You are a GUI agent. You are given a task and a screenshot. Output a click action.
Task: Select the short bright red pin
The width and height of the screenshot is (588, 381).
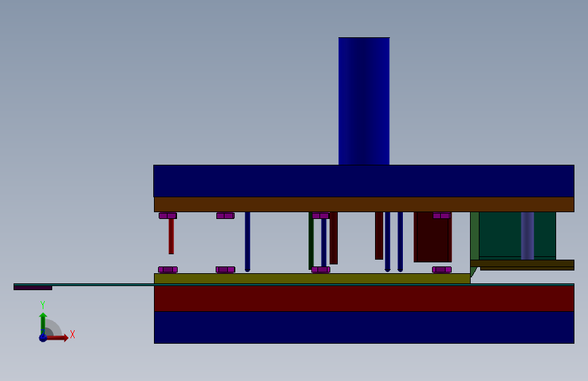click(x=171, y=236)
